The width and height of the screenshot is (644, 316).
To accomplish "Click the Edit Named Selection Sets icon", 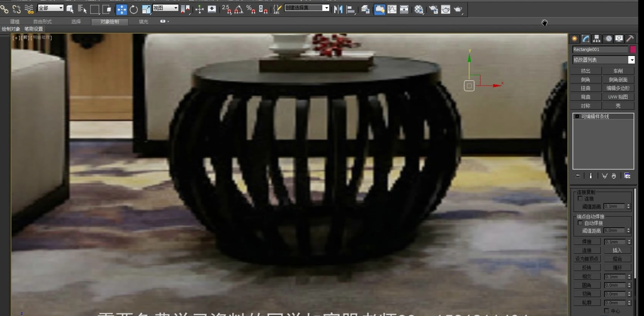I will tap(277, 9).
